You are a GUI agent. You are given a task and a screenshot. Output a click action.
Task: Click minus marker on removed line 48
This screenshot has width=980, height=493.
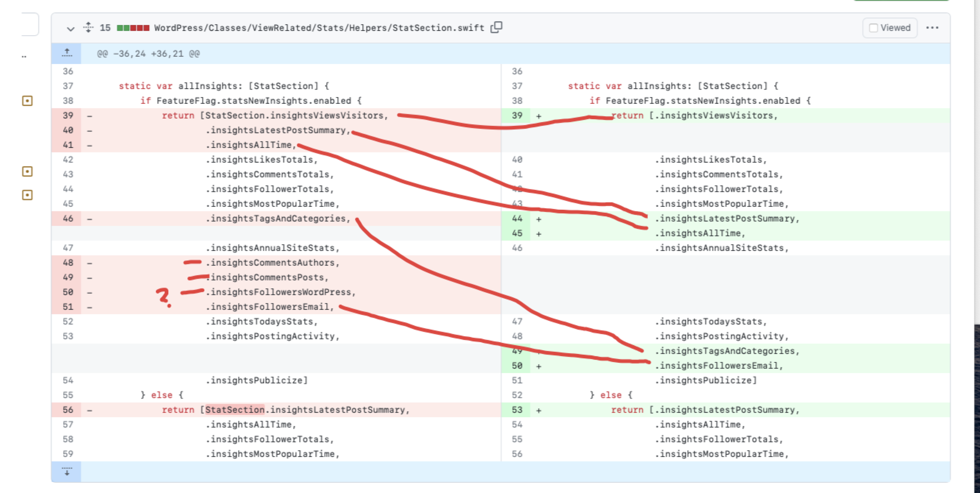tap(89, 263)
